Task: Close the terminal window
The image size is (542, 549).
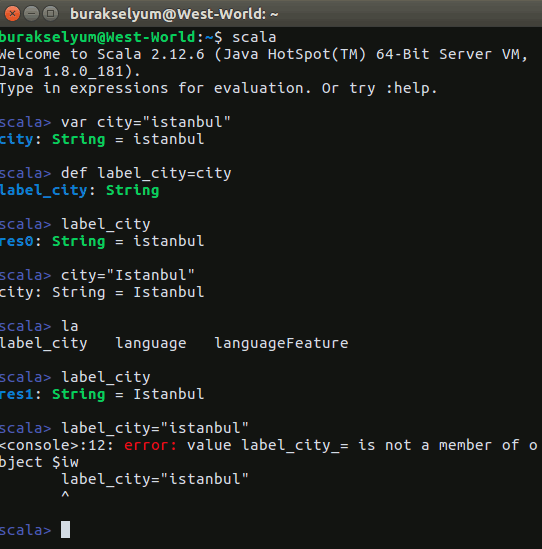Action: point(12,14)
